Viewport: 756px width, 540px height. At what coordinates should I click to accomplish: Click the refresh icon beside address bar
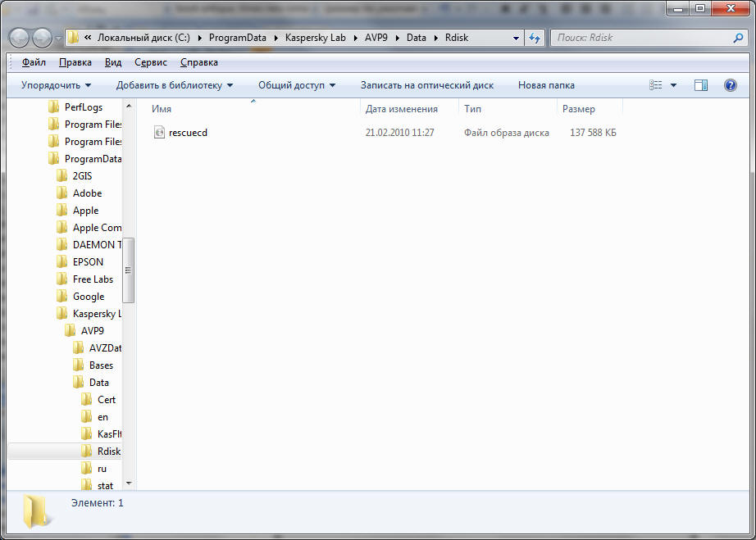[x=535, y=38]
